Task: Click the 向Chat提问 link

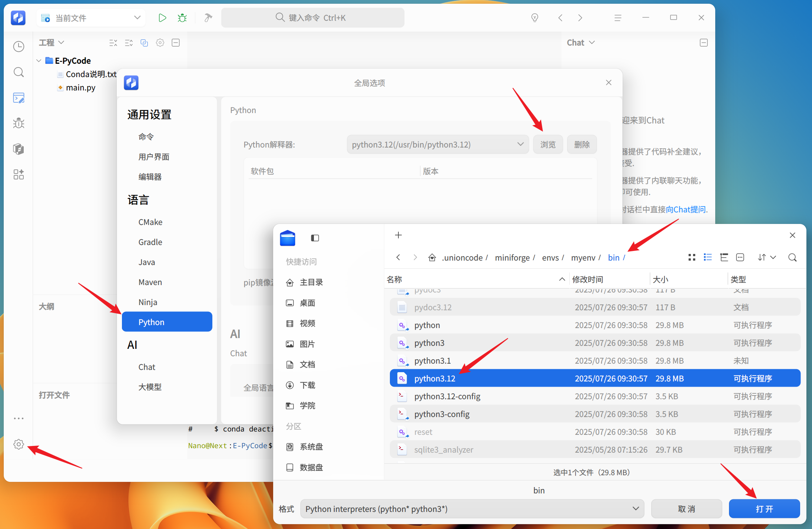Action: click(x=686, y=209)
